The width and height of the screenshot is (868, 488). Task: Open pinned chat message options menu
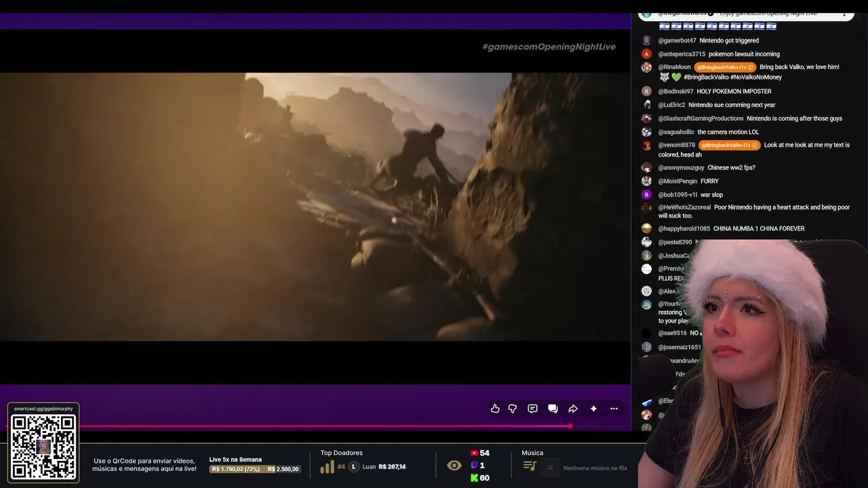[844, 14]
